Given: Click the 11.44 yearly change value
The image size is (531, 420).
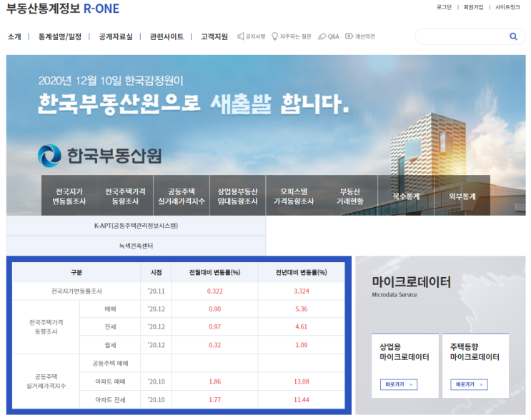Looking at the screenshot, I should pyautogui.click(x=302, y=400).
